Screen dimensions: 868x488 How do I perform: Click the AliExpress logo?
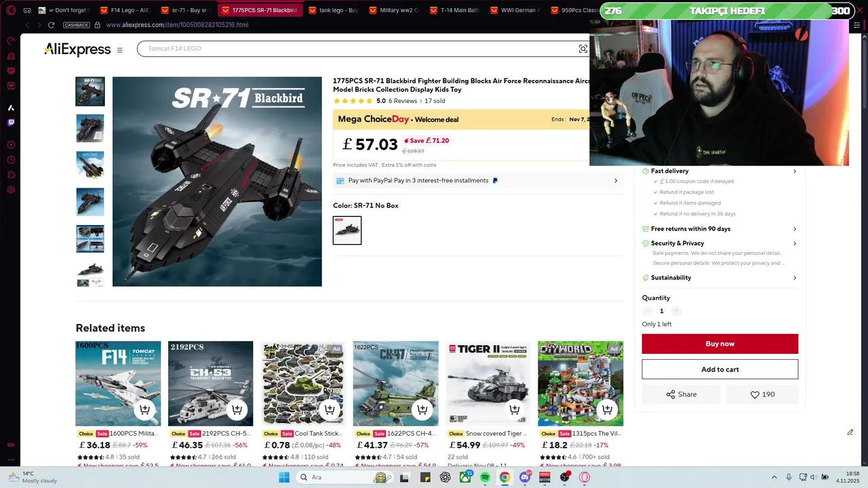[77, 49]
